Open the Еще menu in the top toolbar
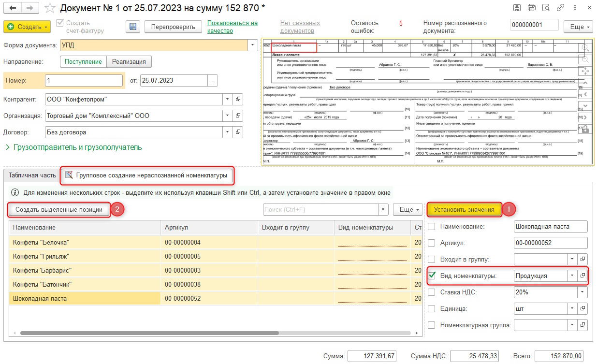The image size is (597, 364). click(579, 27)
